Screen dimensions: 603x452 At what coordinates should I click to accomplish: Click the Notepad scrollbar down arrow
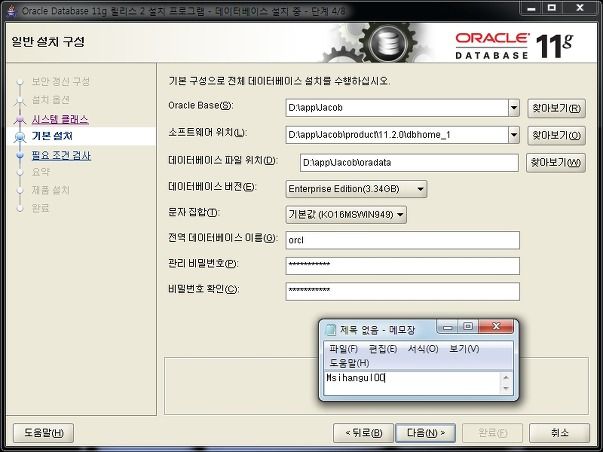506,389
